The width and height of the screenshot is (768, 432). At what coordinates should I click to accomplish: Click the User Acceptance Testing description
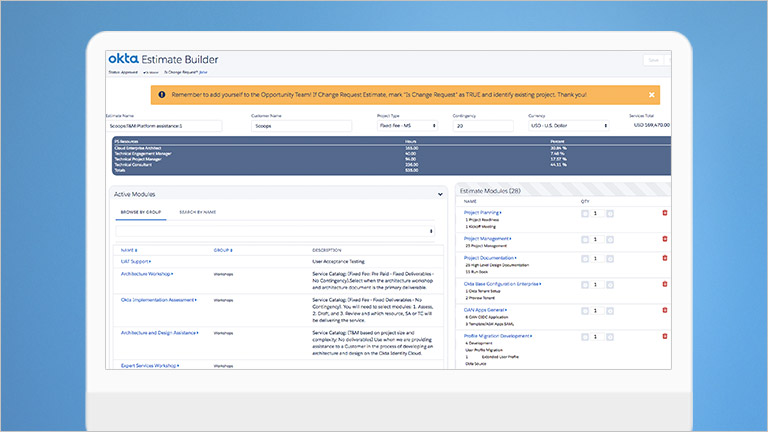pyautogui.click(x=338, y=262)
